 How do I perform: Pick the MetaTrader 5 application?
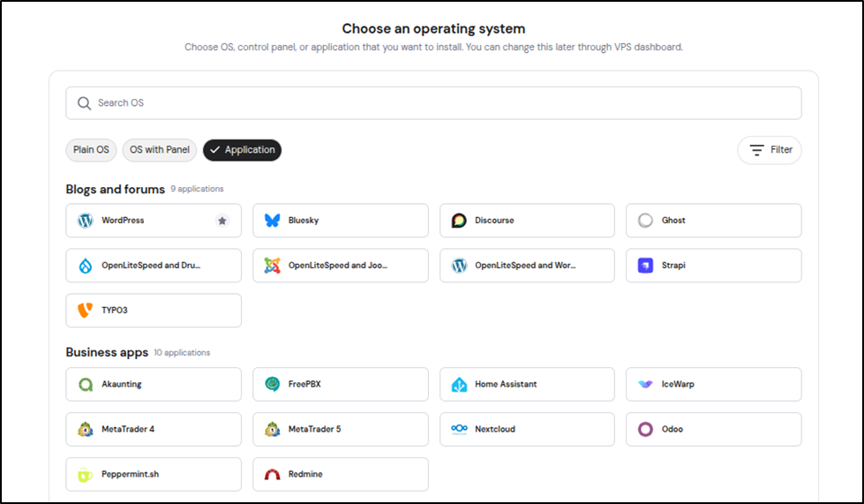[340, 429]
